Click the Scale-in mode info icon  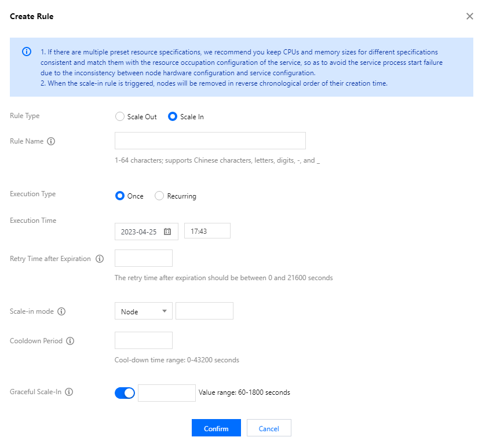pos(61,311)
